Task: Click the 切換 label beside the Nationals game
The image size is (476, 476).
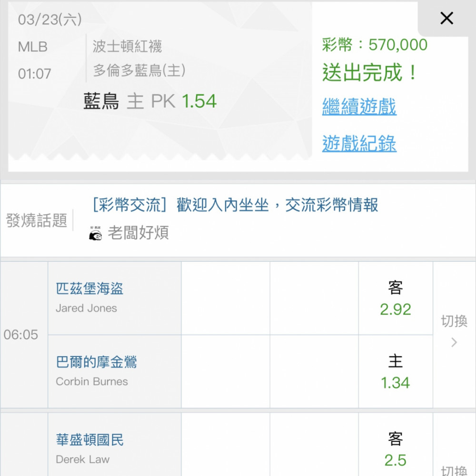Action: [x=454, y=471]
